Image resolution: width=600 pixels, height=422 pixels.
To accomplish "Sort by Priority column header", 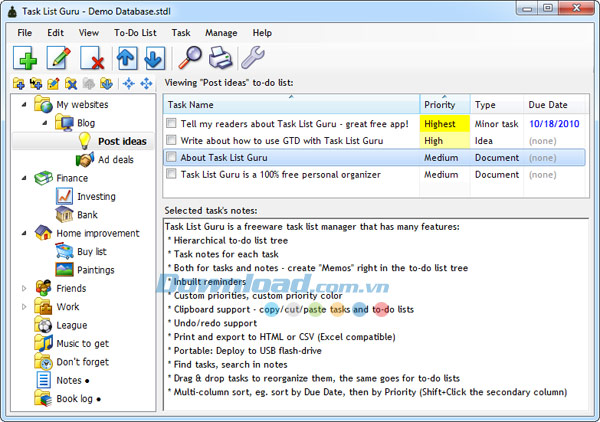I will pos(445,104).
